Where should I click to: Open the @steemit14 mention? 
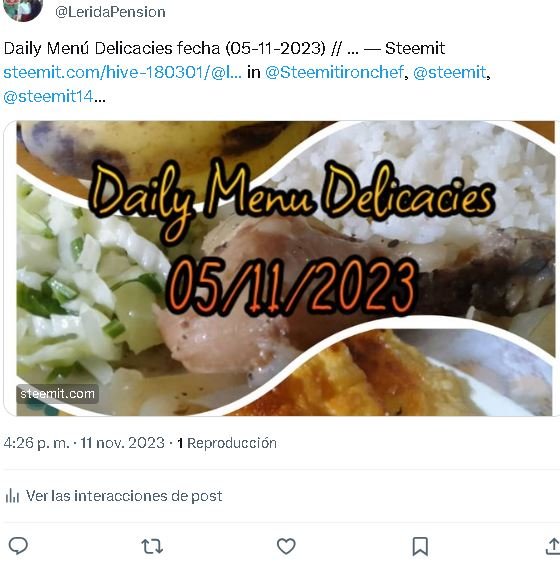(x=49, y=97)
